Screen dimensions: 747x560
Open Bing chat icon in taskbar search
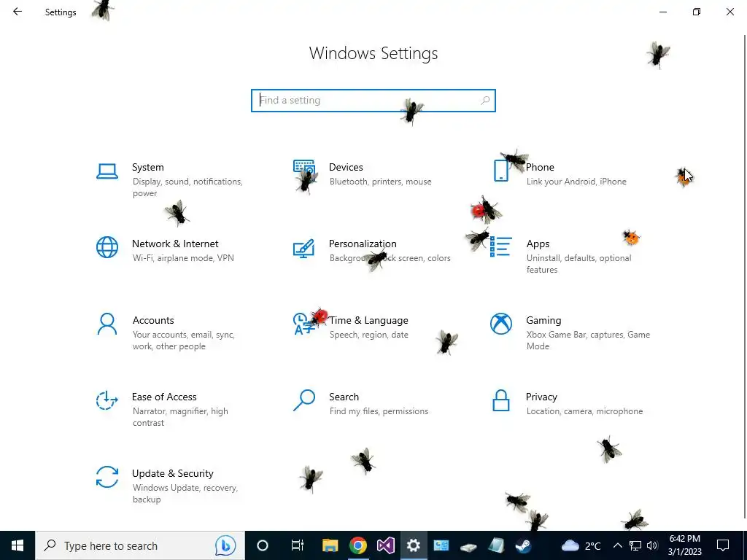click(x=225, y=545)
